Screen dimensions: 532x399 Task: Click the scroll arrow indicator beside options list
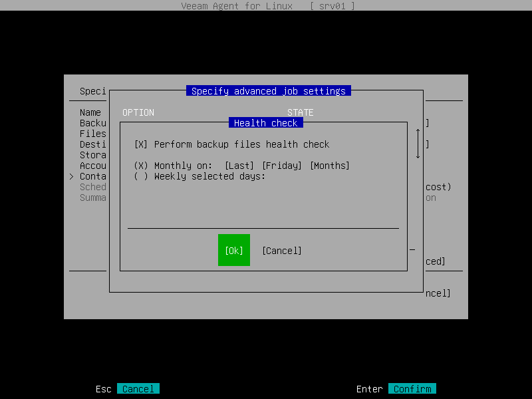point(418,144)
